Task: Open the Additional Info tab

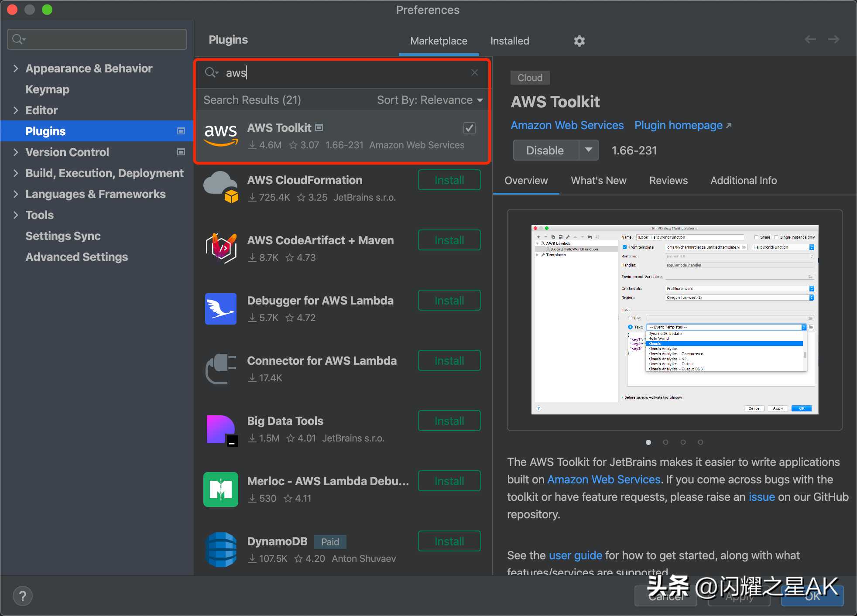Action: [x=744, y=181]
